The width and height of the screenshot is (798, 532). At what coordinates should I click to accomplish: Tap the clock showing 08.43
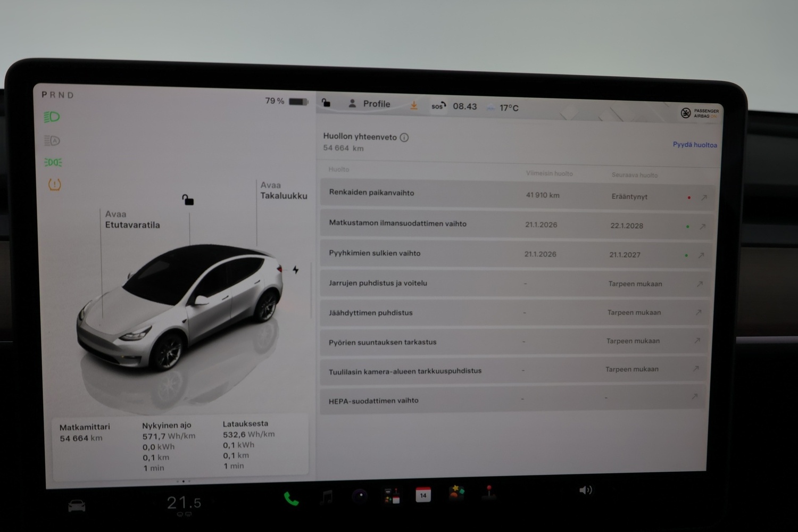click(464, 106)
